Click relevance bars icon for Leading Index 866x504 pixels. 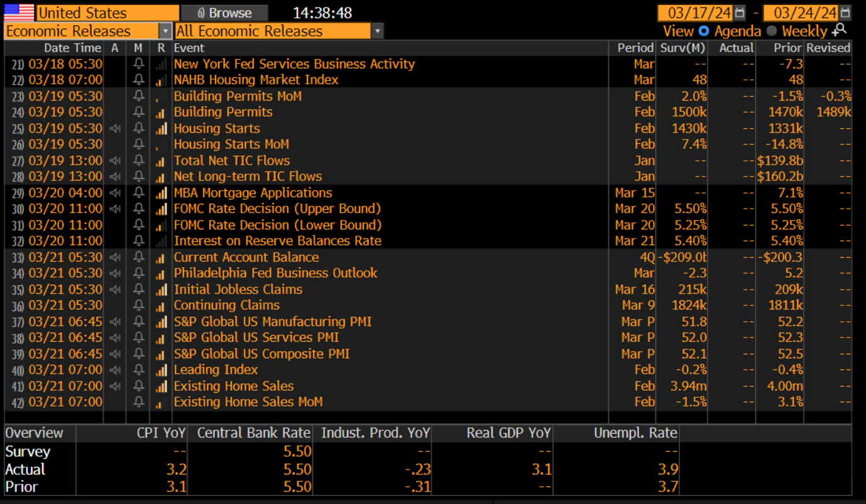(x=161, y=370)
